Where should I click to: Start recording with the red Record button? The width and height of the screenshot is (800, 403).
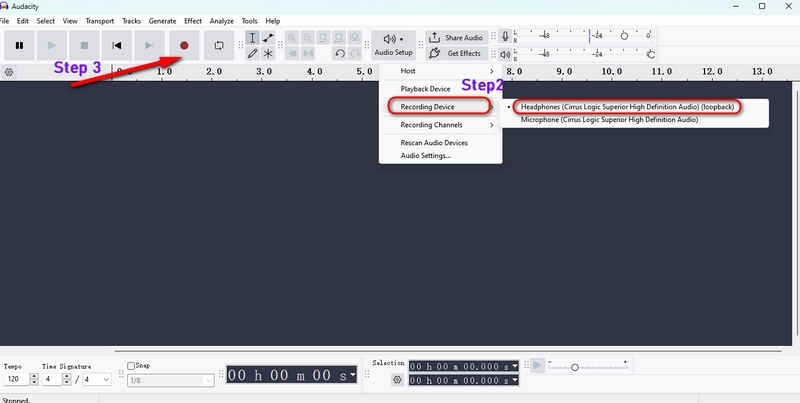184,45
